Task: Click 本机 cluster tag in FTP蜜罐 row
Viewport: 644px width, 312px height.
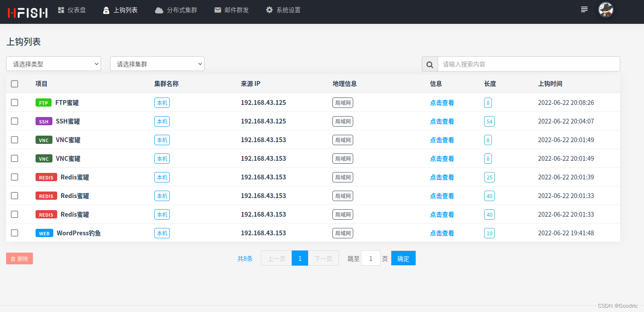Action: (x=162, y=103)
